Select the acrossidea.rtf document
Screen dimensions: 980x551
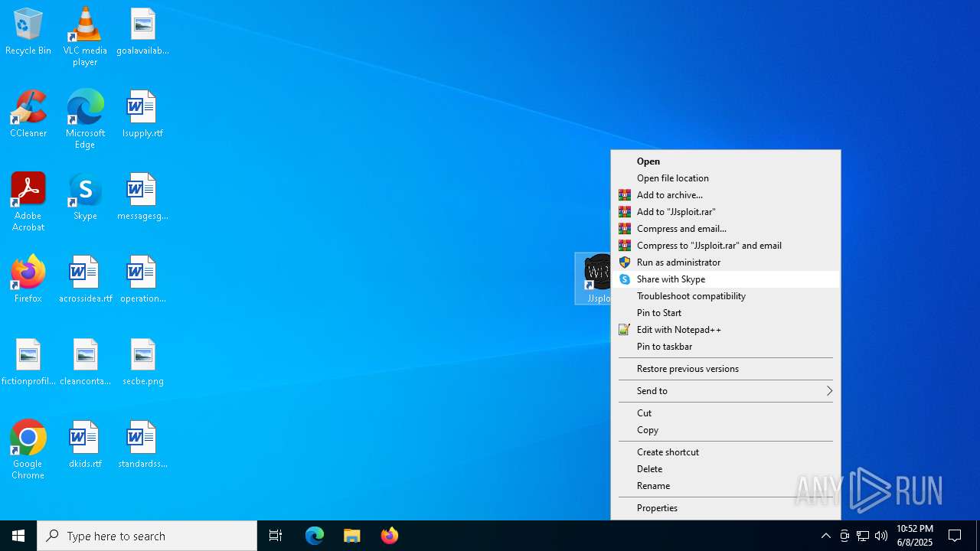(85, 280)
